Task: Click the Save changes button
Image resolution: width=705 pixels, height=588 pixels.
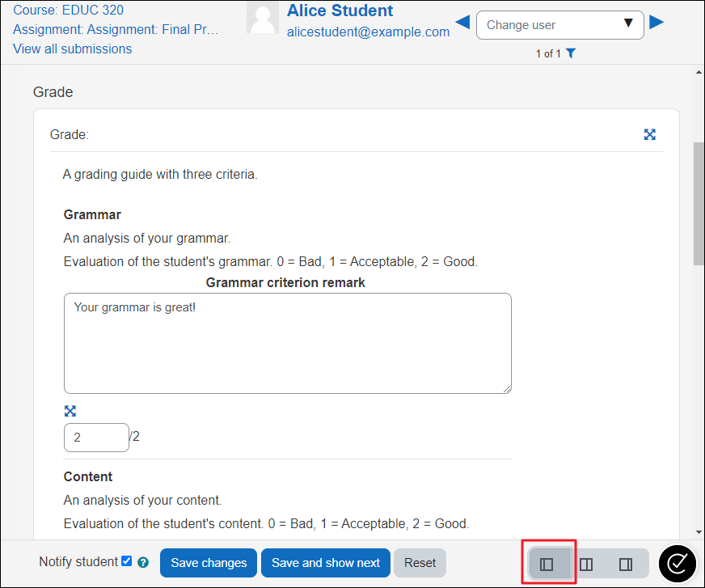Action: pos(209,563)
